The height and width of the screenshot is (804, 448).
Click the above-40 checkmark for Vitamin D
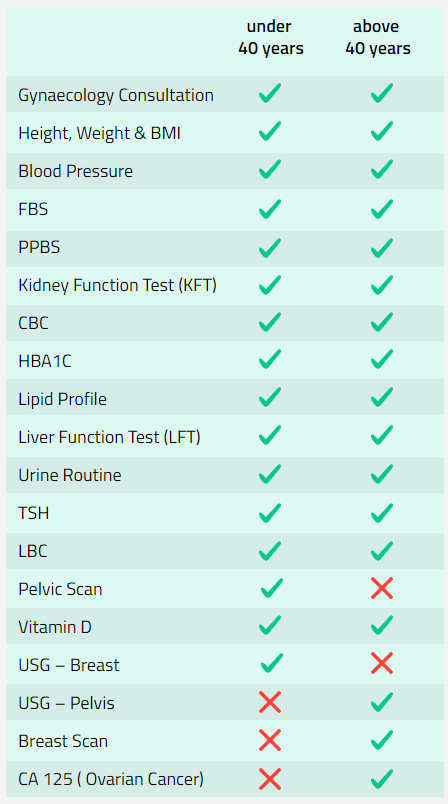[x=382, y=626]
